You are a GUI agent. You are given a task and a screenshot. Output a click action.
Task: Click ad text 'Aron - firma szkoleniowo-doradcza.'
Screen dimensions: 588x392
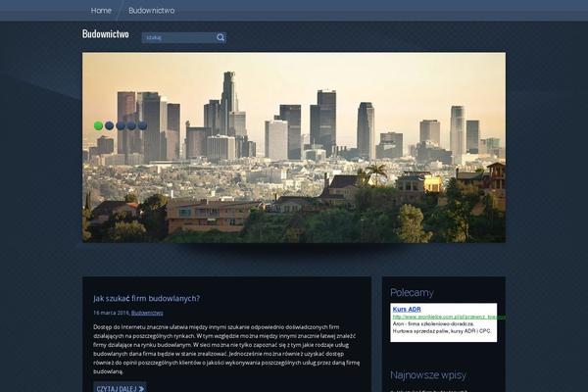(433, 323)
